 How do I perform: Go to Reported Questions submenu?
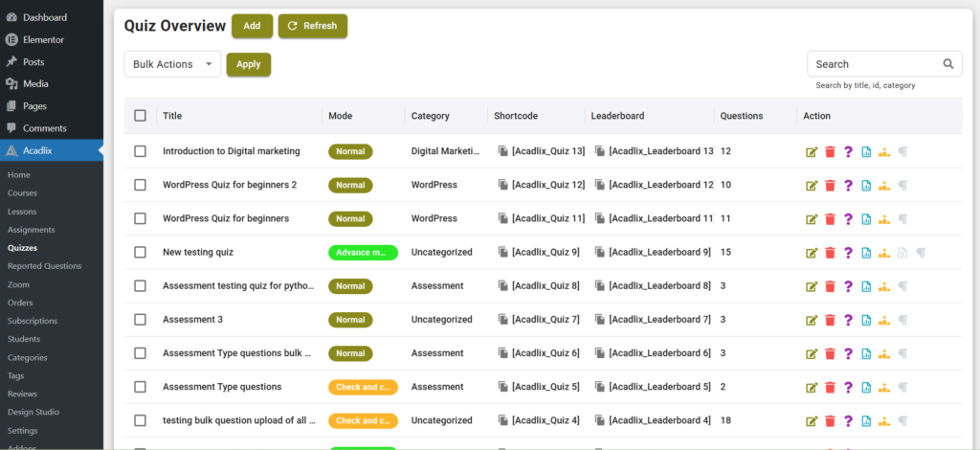pos(44,266)
